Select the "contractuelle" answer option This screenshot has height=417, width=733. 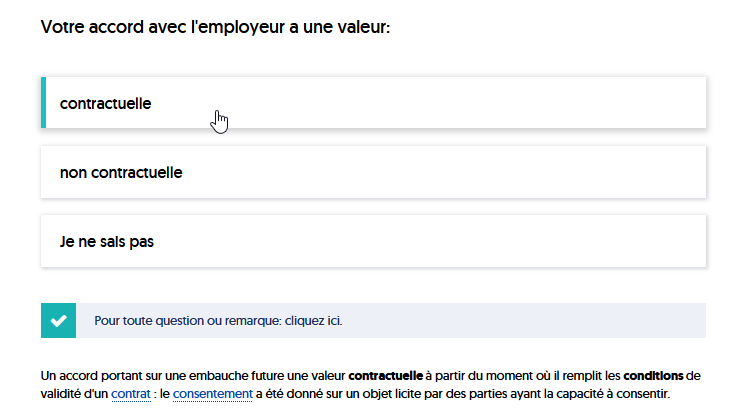point(374,103)
